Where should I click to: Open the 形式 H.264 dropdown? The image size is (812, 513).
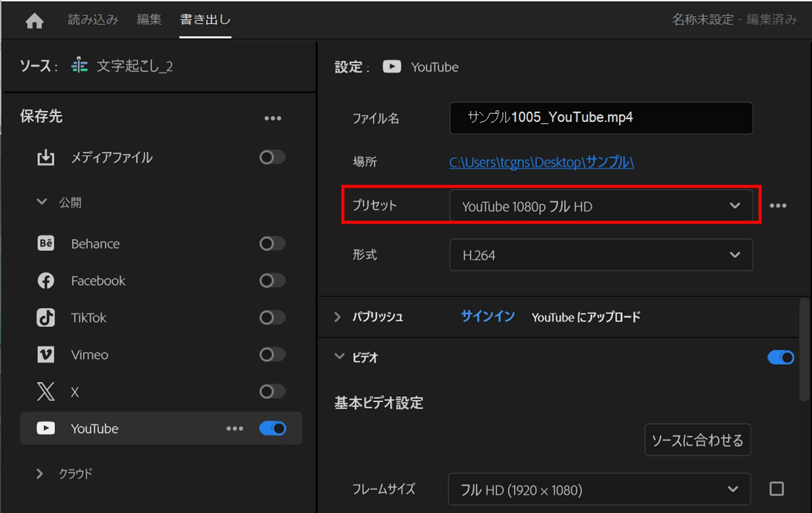tap(601, 255)
